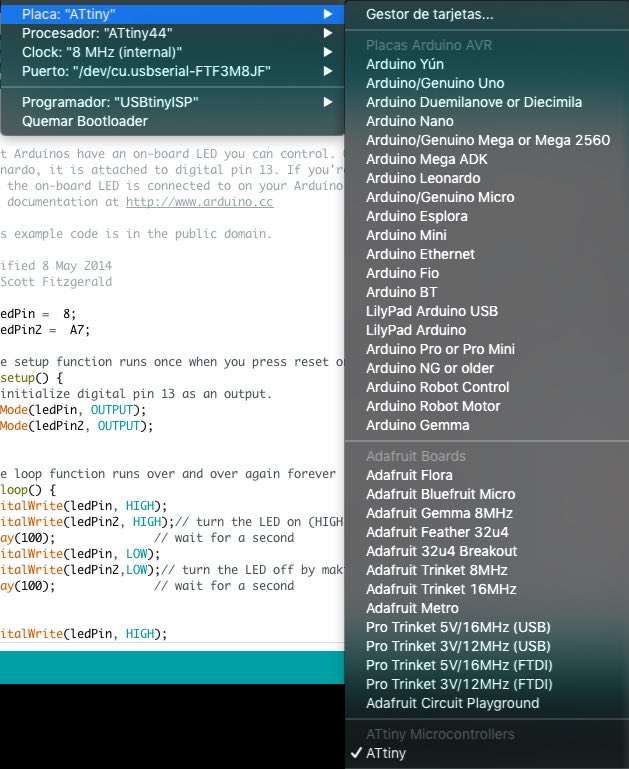Select LilyPad Arduino USB board

point(431,311)
